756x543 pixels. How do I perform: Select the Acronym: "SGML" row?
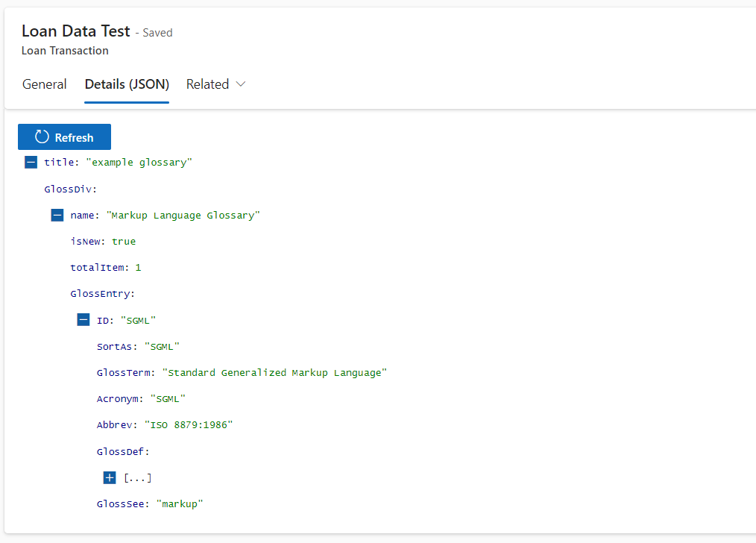pyautogui.click(x=141, y=399)
